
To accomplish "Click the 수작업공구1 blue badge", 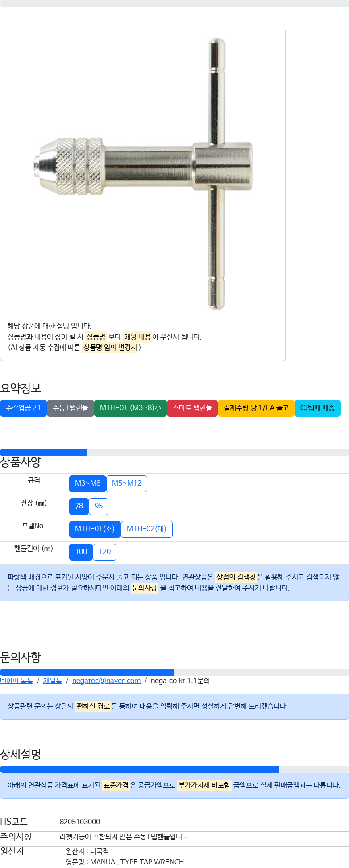I will (23, 408).
